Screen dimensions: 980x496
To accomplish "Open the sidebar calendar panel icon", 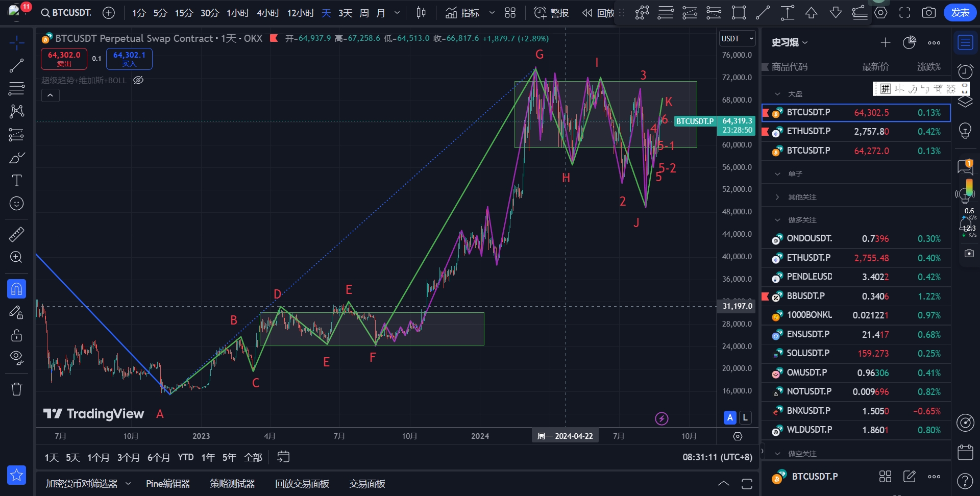I will click(965, 452).
